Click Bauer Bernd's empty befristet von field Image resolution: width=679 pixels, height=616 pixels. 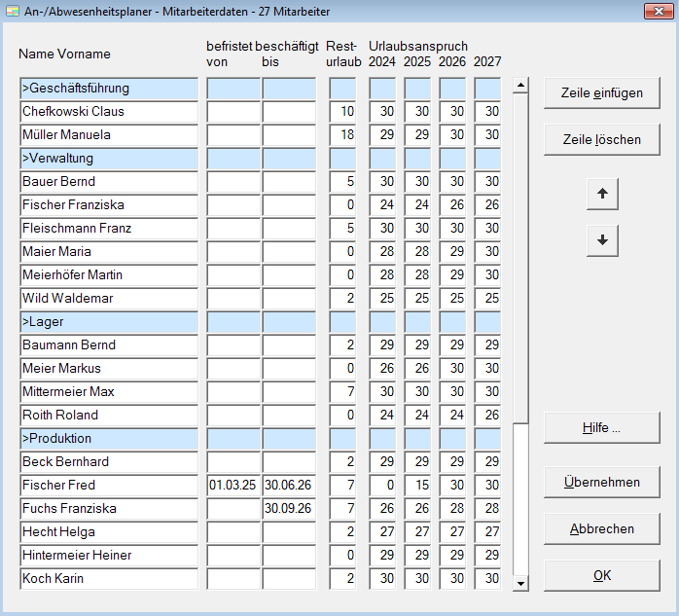point(233,182)
